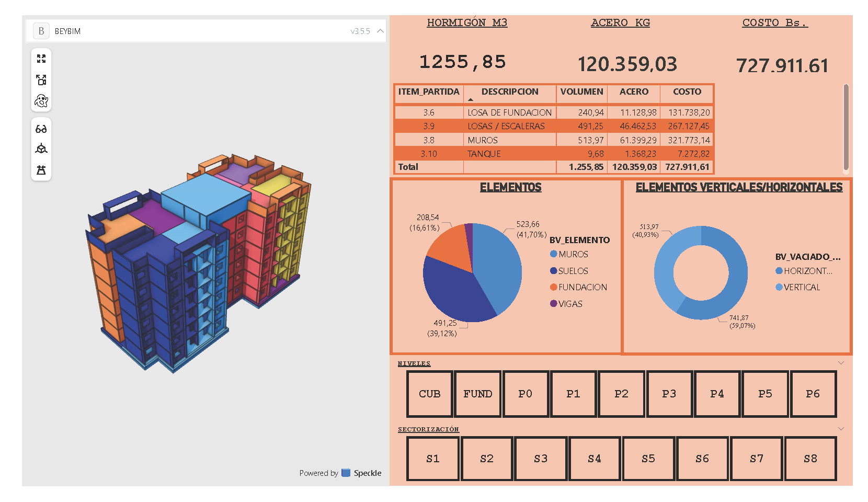This screenshot has width=868, height=502.
Task: Click the SUELOS legend color dot
Action: coord(553,271)
